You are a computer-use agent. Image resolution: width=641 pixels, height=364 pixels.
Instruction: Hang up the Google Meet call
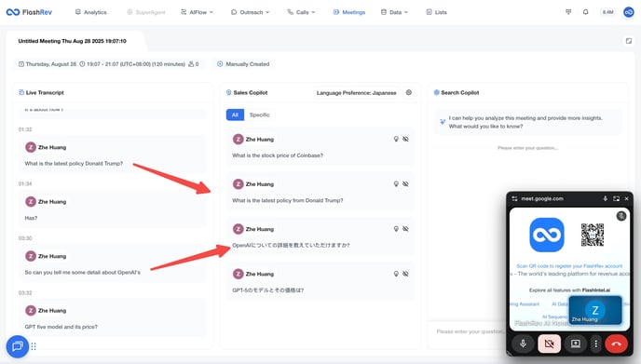[616, 344]
